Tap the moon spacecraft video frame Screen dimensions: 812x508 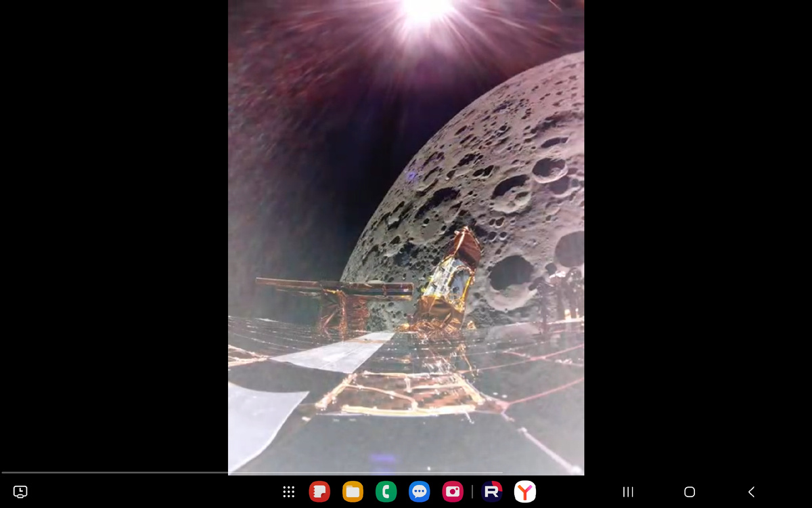click(x=406, y=237)
